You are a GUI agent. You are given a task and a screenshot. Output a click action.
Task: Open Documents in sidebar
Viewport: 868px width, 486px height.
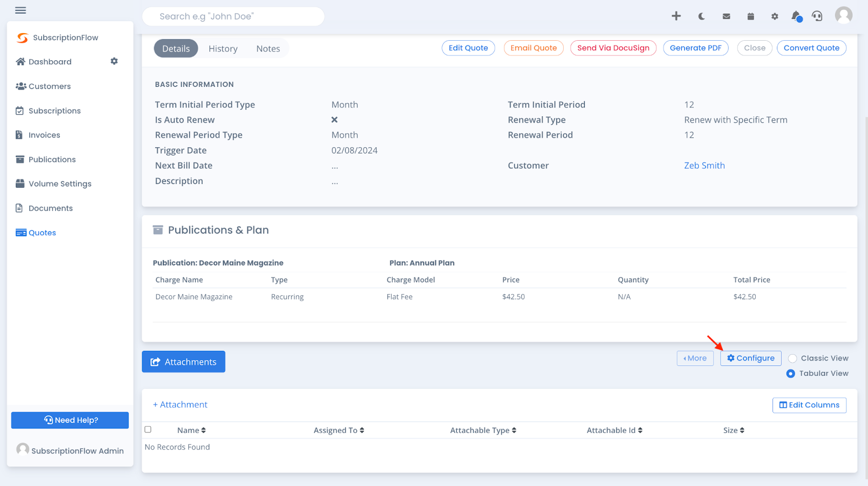click(50, 208)
